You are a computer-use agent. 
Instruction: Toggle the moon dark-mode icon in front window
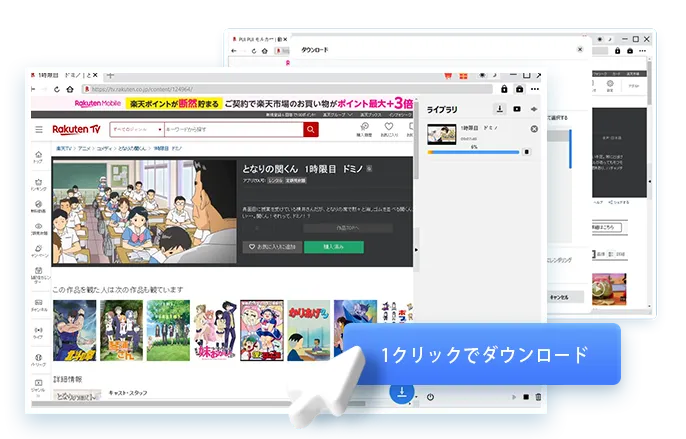[x=495, y=75]
